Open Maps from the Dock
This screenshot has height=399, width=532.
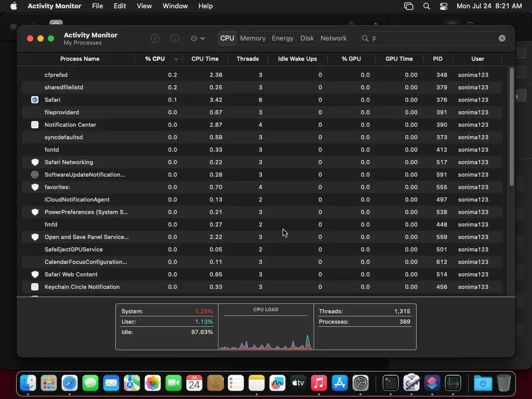pos(132,383)
